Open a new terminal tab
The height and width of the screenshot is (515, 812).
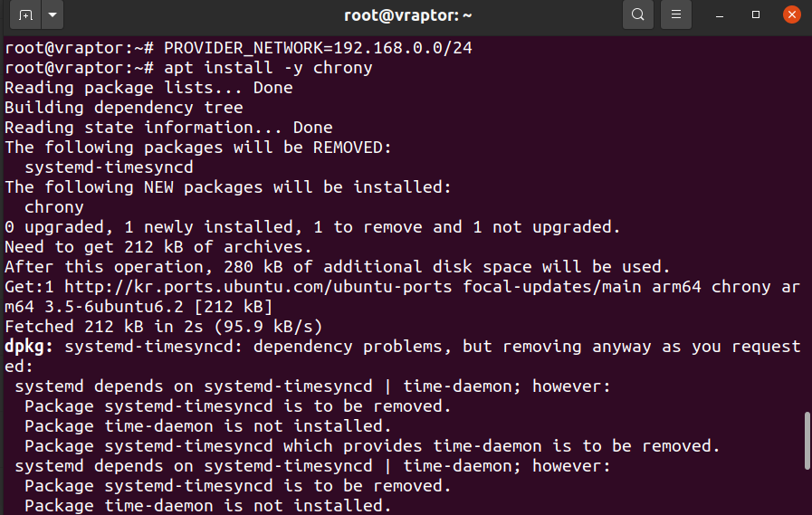point(25,15)
